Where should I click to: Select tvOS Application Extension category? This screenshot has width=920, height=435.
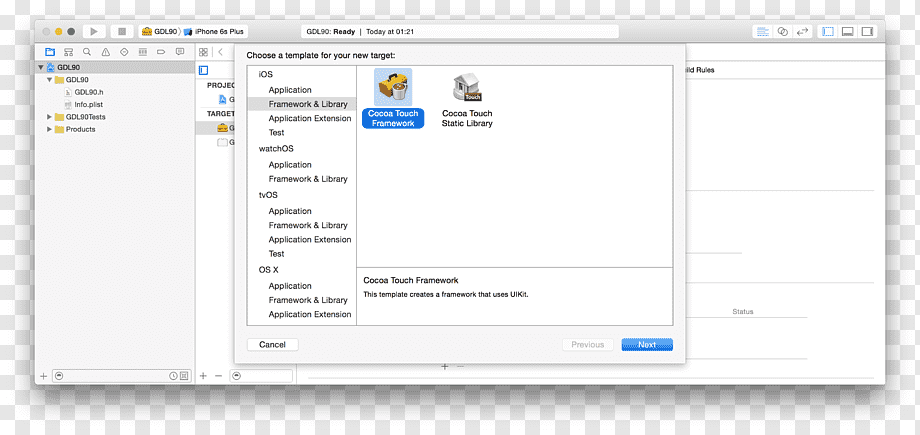[x=310, y=240]
